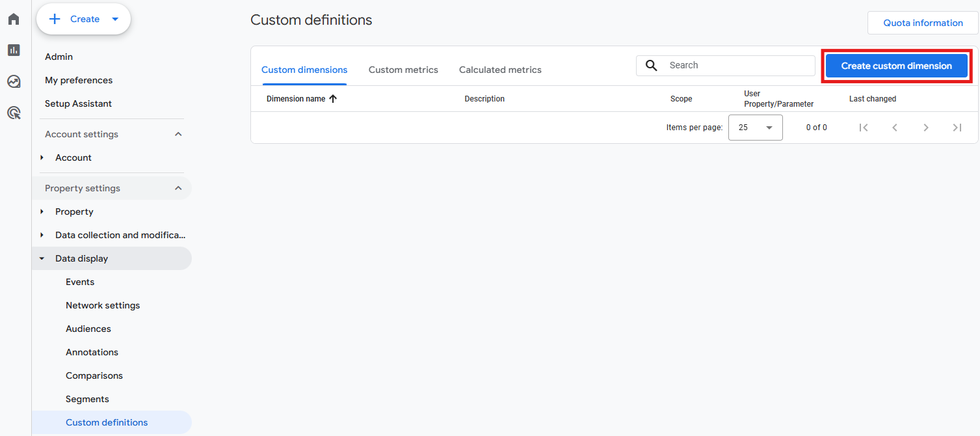The height and width of the screenshot is (436, 980).
Task: Open the Reports bar chart icon
Action: (x=14, y=50)
